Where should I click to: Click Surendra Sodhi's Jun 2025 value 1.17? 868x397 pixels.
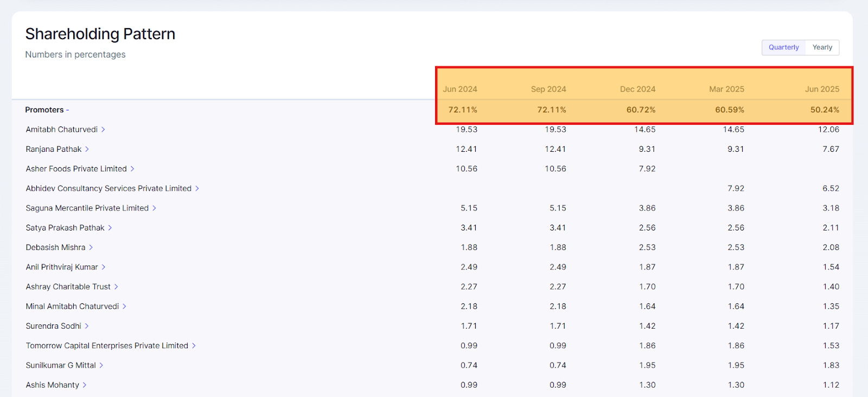(831, 326)
